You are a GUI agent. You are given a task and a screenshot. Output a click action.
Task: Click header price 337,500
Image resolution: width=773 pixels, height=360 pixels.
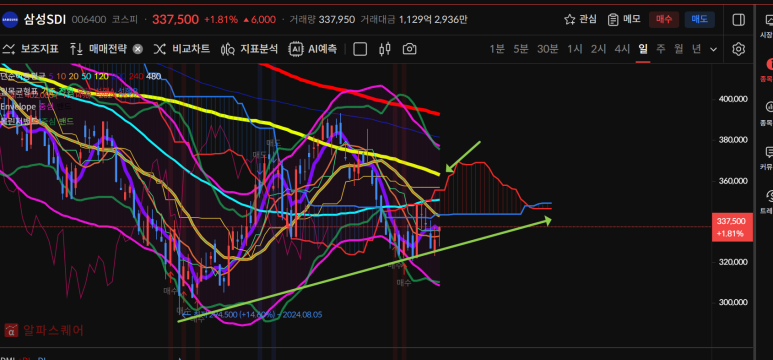pos(176,20)
